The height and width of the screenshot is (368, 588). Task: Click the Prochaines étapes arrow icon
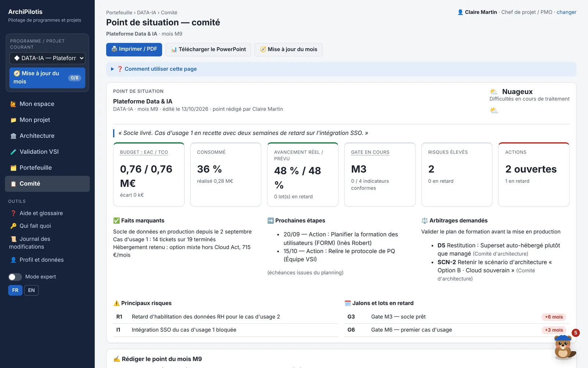270,221
